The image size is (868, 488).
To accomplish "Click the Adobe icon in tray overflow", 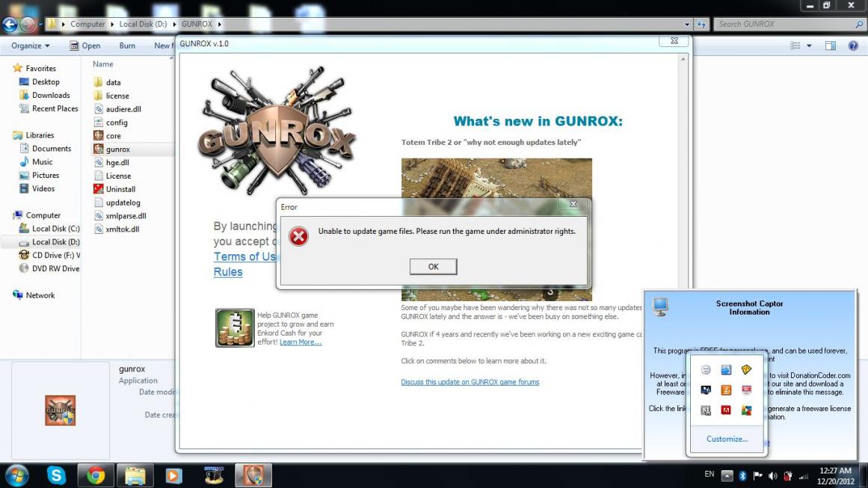I will coord(725,410).
